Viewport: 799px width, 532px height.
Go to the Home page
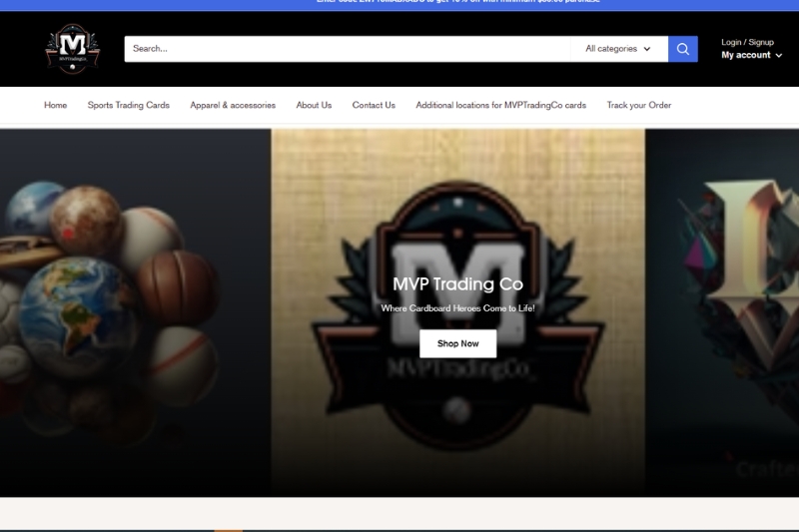(x=56, y=105)
